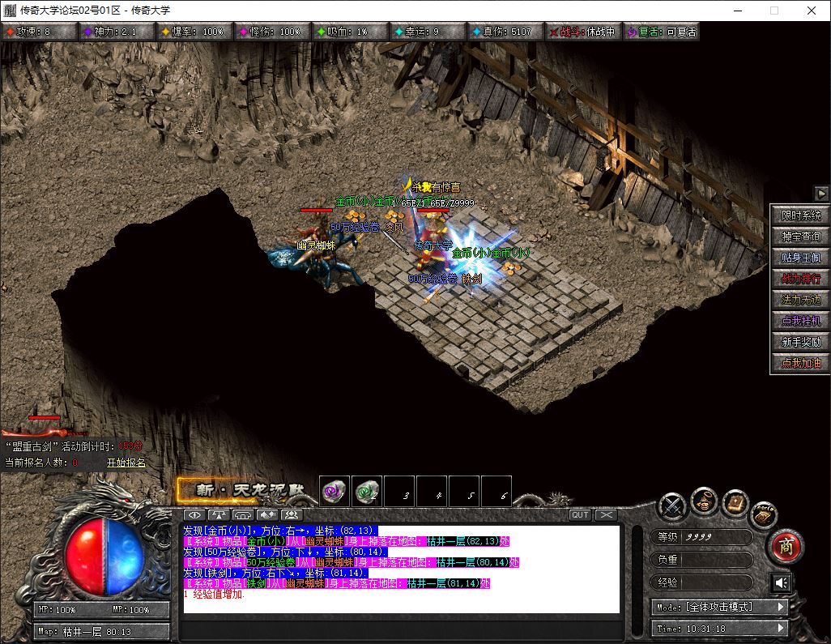Click the 爆率 stat indicator
Image resolution: width=831 pixels, height=644 pixels.
pyautogui.click(x=194, y=32)
